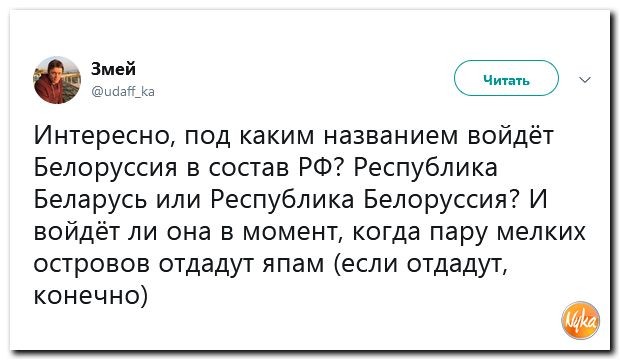Click the word "япам" in the tweet
This screenshot has width=621, height=361.
[294, 264]
